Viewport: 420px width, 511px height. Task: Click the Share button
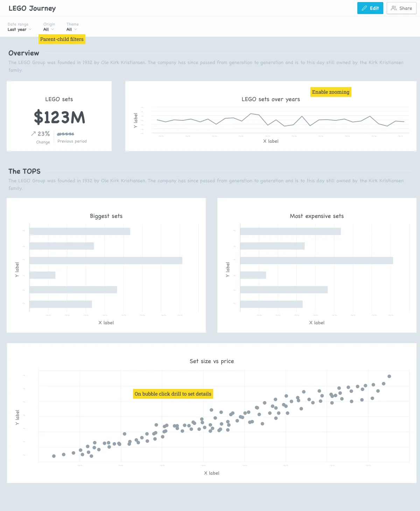pos(401,8)
